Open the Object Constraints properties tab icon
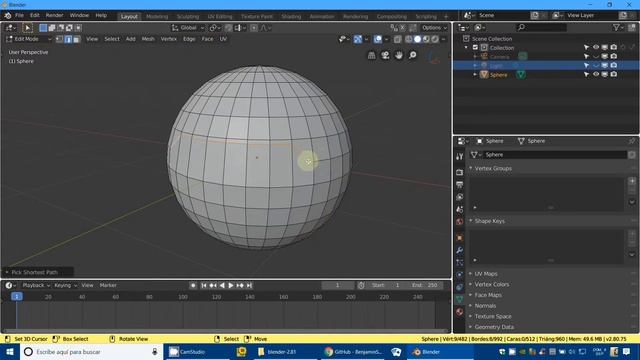This screenshot has width=640, height=360. pyautogui.click(x=460, y=287)
